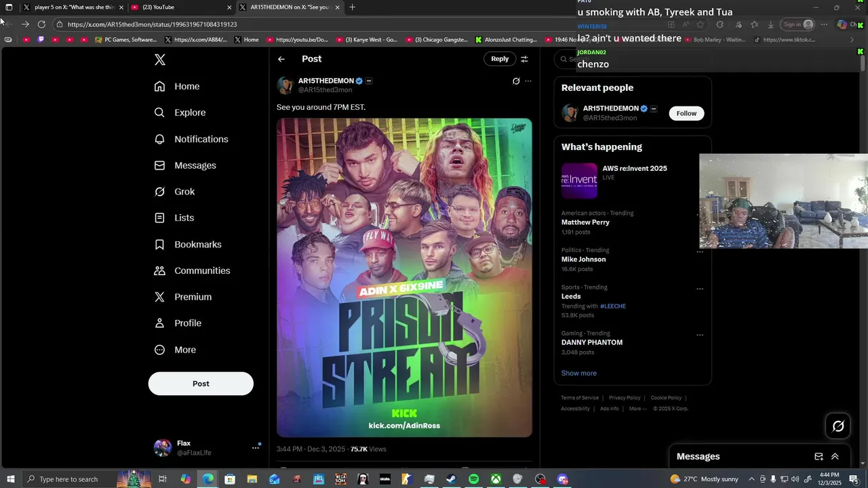Image resolution: width=868 pixels, height=488 pixels.
Task: Open a new browser tab
Action: [352, 7]
